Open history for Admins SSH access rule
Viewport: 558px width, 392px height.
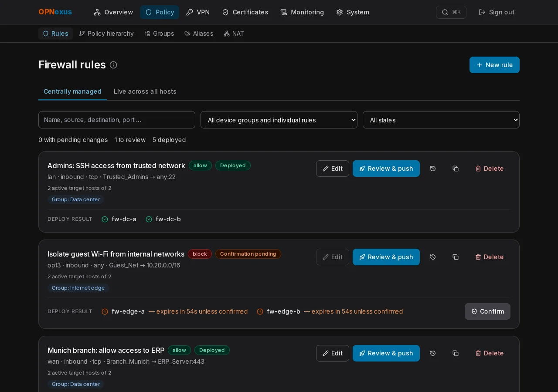[433, 169]
